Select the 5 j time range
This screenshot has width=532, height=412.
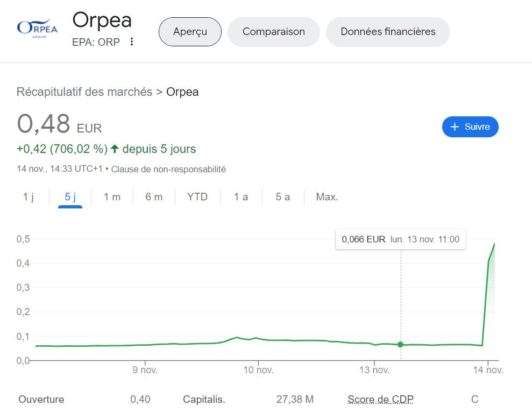(x=70, y=197)
